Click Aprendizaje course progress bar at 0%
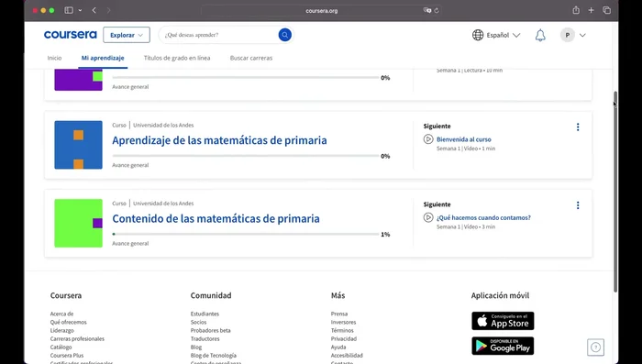Image resolution: width=642 pixels, height=364 pixels. click(x=246, y=156)
